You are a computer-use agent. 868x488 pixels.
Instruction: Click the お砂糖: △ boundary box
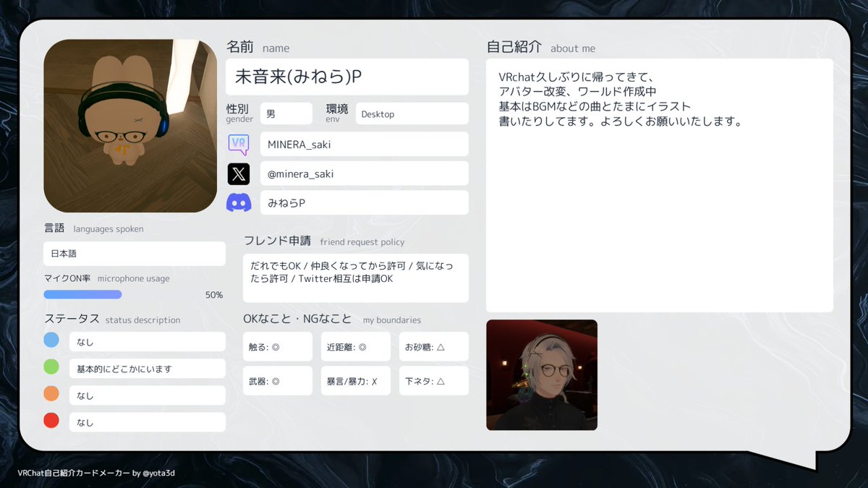pos(434,346)
